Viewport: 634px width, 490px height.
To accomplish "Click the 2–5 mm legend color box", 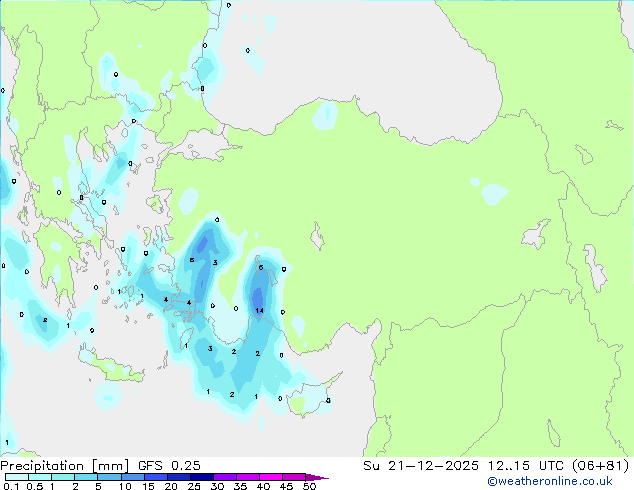I will pos(86,477).
